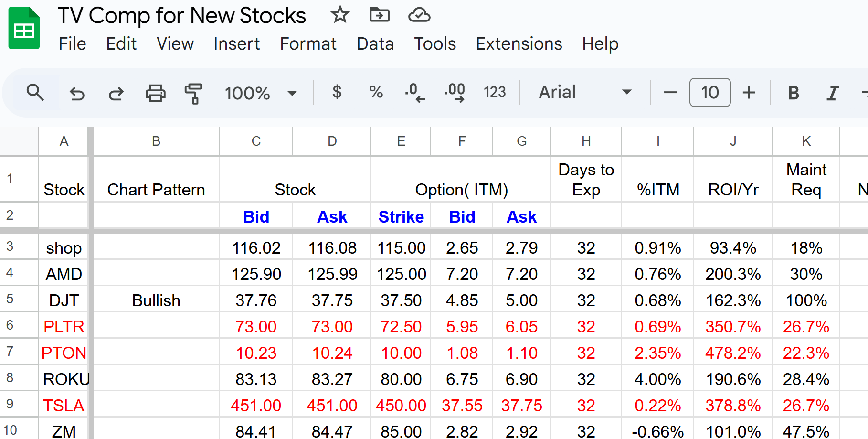Open the Extensions menu

click(519, 43)
